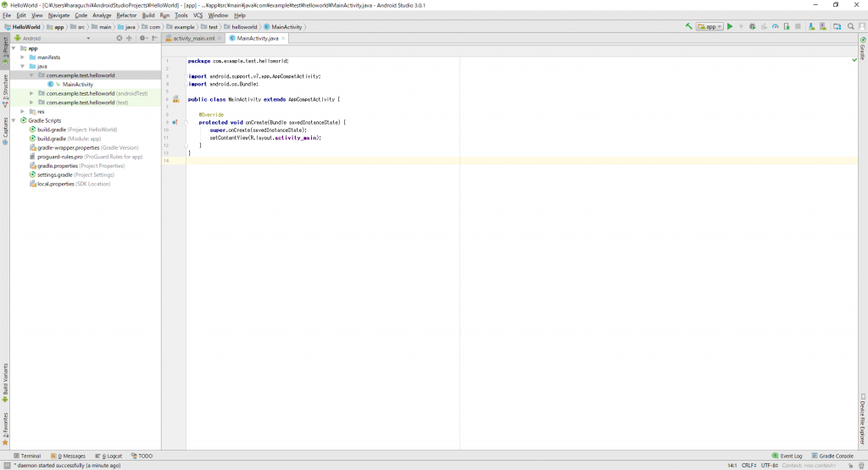Open the Messages tool window
The image size is (868, 470).
(x=68, y=456)
